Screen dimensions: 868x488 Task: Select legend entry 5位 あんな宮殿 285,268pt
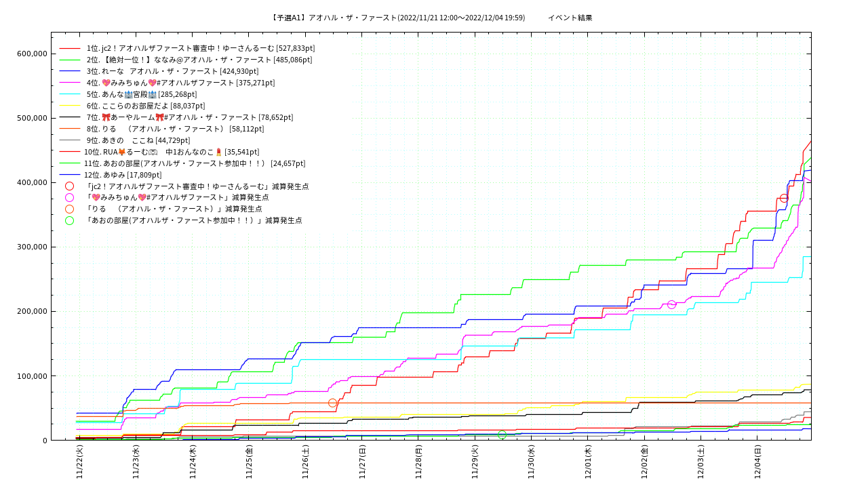142,94
